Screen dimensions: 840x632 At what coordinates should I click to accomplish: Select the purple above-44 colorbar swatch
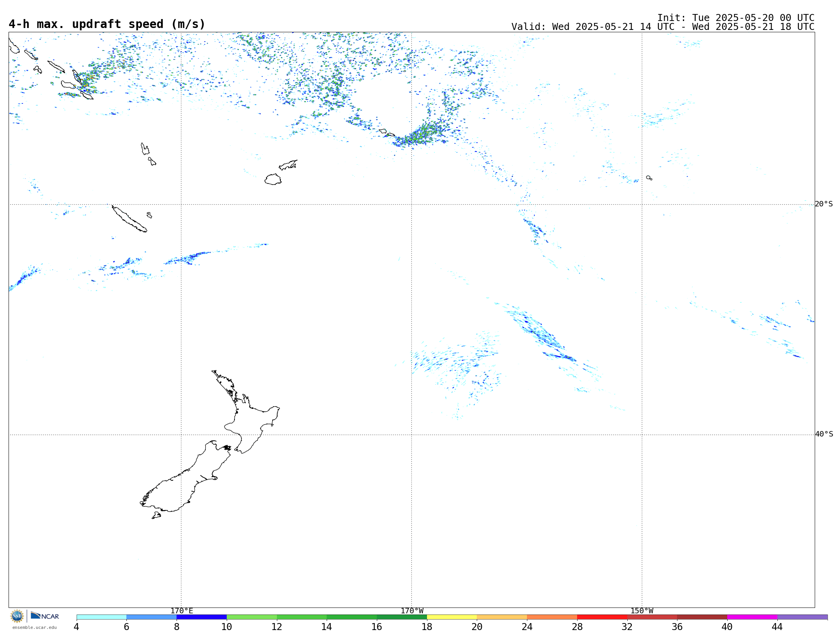click(x=803, y=617)
